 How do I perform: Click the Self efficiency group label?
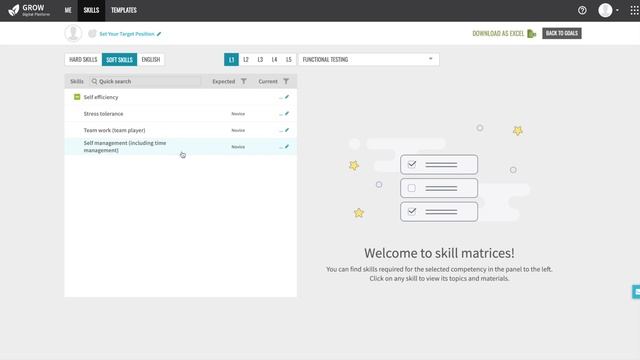pos(101,97)
